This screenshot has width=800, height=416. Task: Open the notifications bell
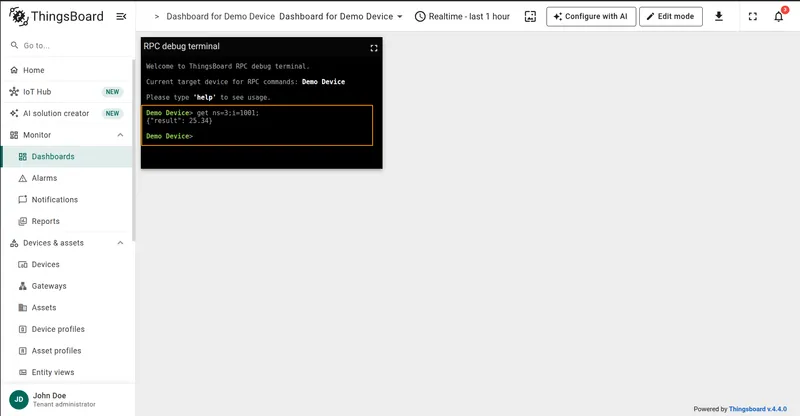coord(779,16)
